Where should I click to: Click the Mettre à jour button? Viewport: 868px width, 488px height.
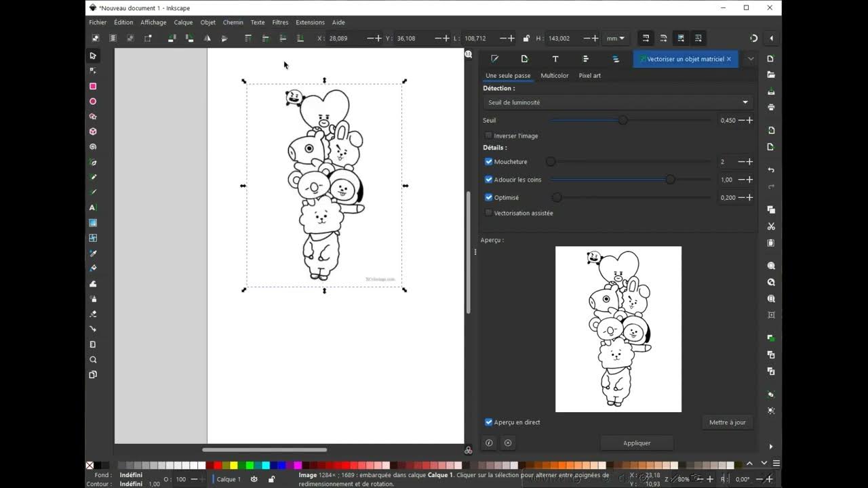pyautogui.click(x=727, y=422)
